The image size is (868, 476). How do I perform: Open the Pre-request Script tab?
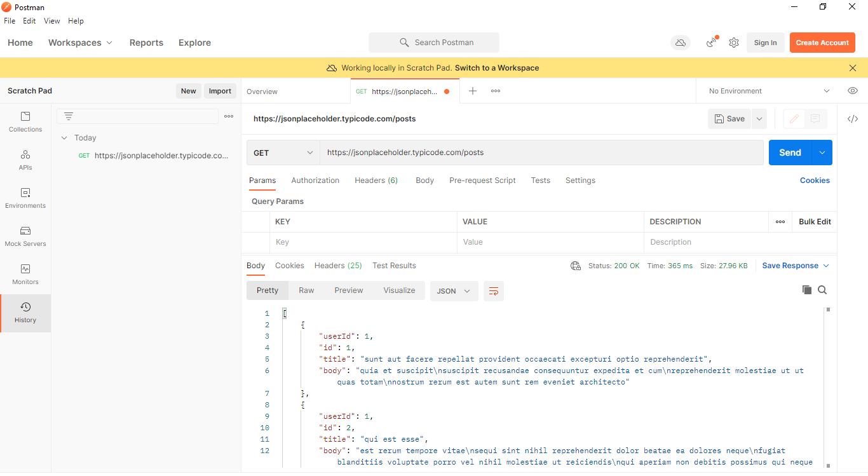482,180
